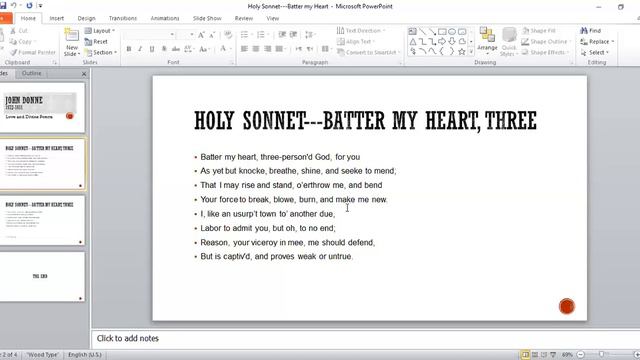This screenshot has width=640, height=360.
Task: Select 5-Point Star shape
Action: pos(462,52)
